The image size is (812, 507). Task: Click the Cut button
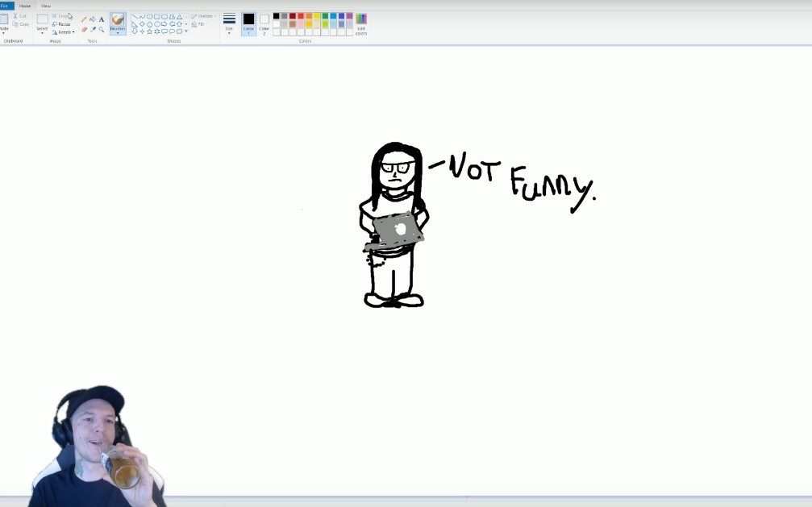tap(19, 16)
